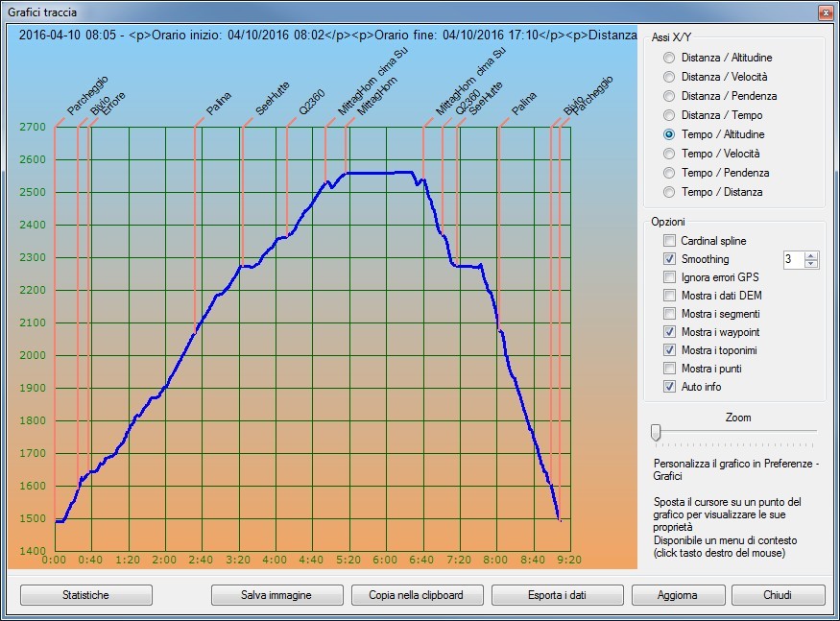Disable the Smoothing checkbox
The image size is (840, 621).
tap(670, 259)
